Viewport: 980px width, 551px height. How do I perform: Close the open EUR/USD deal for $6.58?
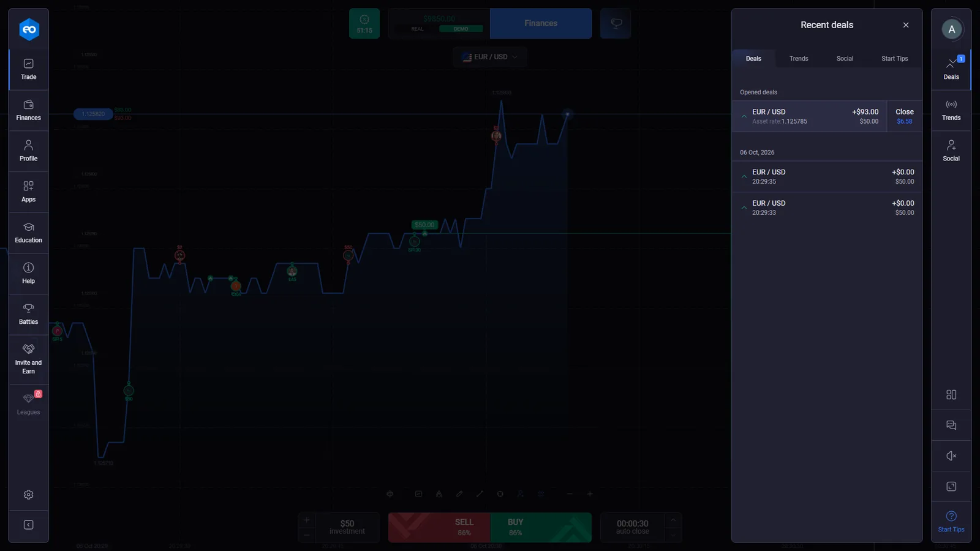coord(905,116)
